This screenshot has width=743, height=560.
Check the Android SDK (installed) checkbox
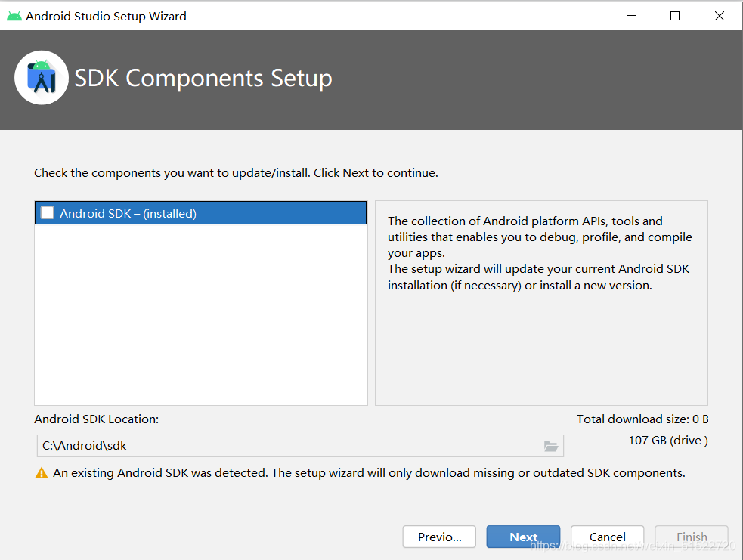[48, 212]
